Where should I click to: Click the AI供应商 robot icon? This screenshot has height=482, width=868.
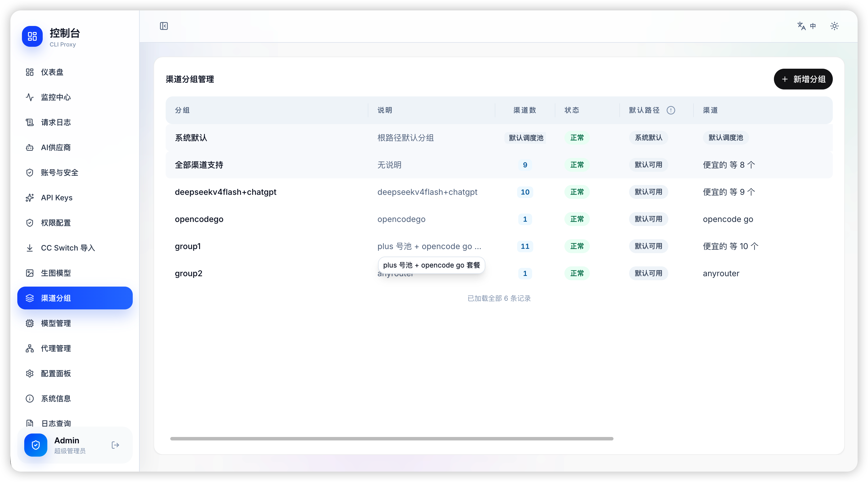tap(30, 148)
